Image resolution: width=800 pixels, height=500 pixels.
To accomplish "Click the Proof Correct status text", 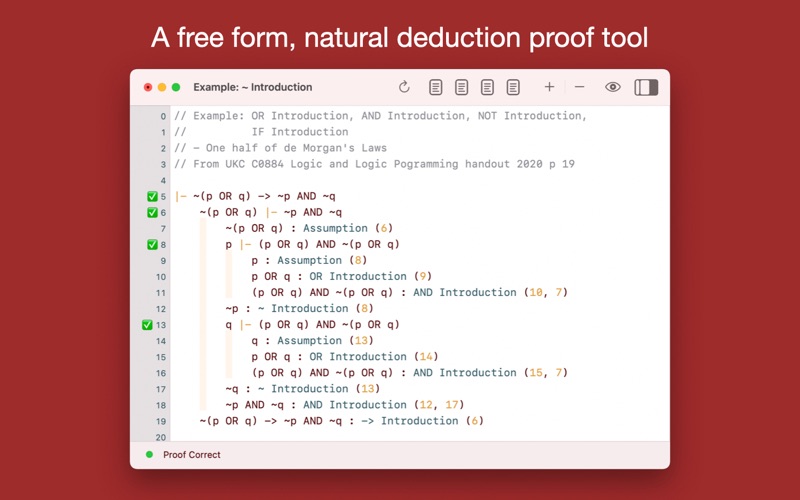I will pyautogui.click(x=192, y=455).
